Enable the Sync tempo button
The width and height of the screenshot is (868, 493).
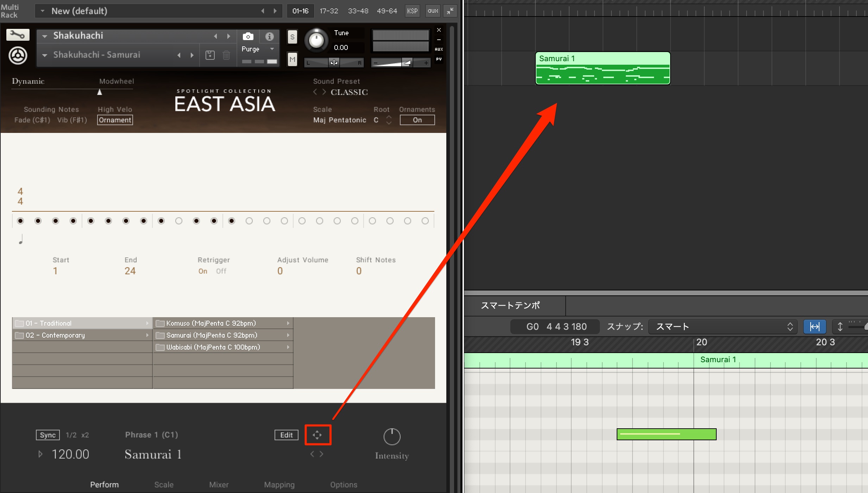(x=48, y=435)
